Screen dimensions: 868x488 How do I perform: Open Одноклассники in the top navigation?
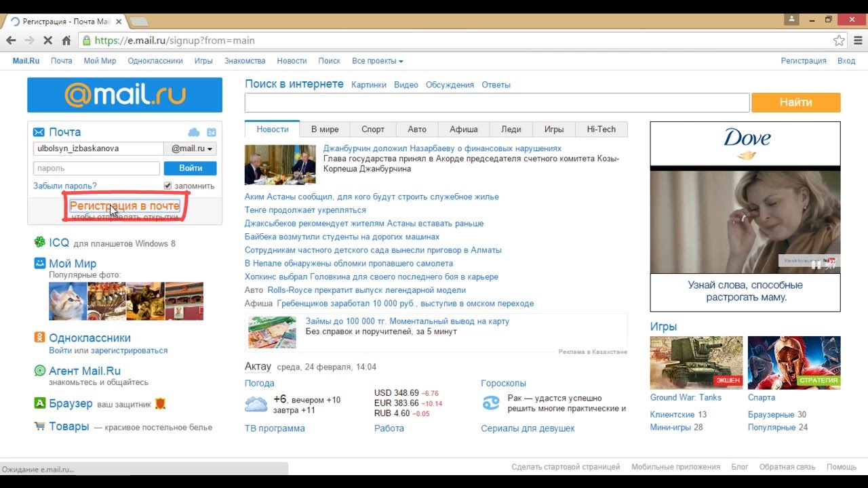pos(155,61)
